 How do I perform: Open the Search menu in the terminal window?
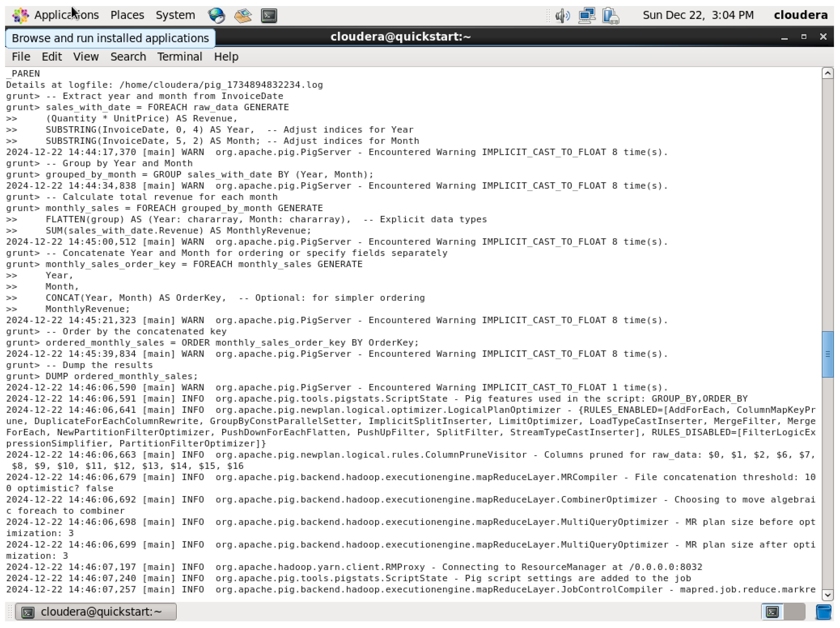tap(128, 56)
